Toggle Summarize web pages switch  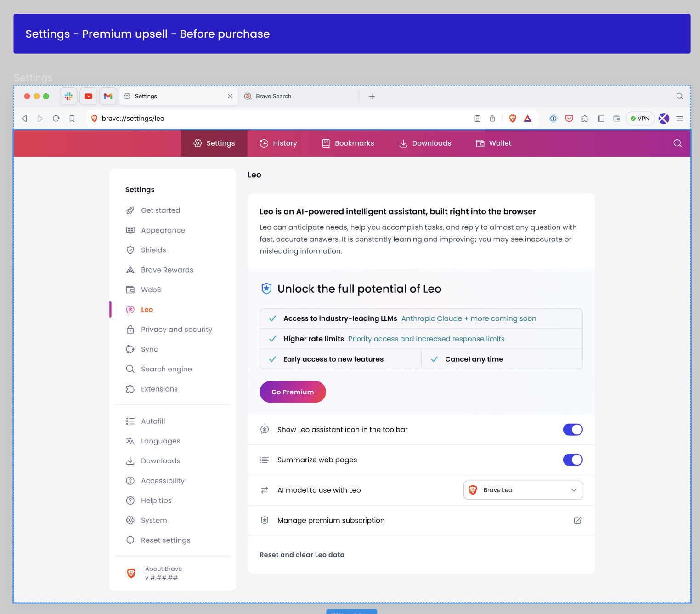pos(573,460)
